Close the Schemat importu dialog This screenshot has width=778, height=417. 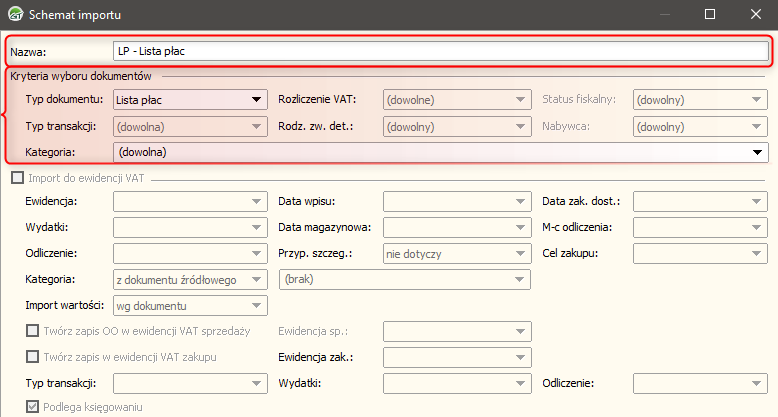coord(756,15)
